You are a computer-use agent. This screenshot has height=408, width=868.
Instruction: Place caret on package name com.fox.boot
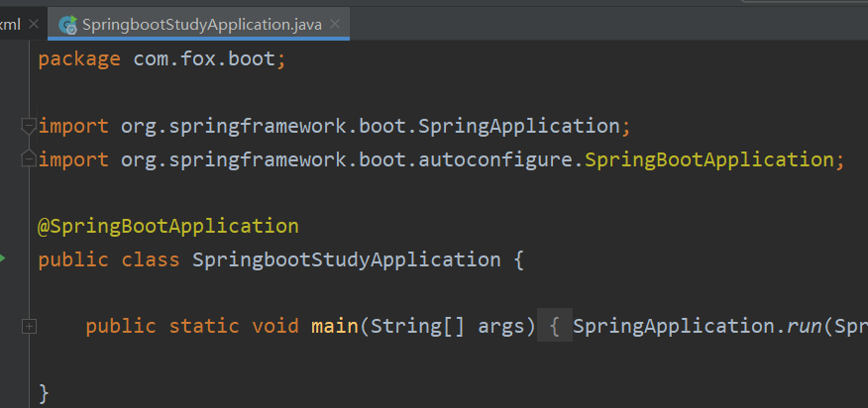pyautogui.click(x=204, y=58)
